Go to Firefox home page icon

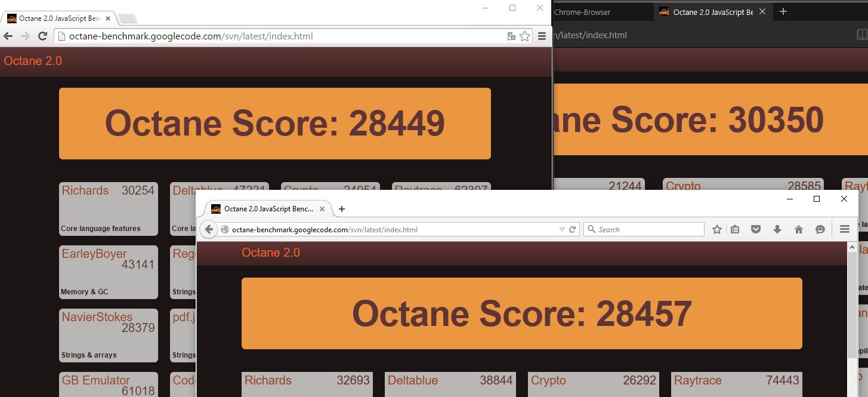tap(799, 229)
